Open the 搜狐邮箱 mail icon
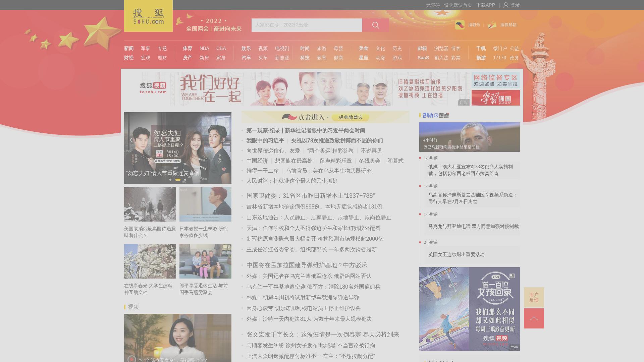The image size is (644, 362). click(x=492, y=25)
